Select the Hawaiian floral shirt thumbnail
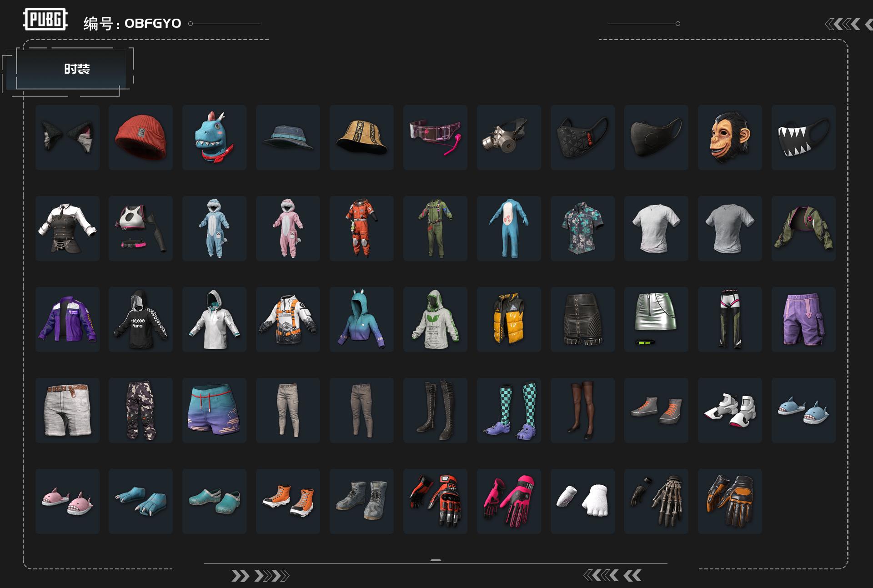The height and width of the screenshot is (588, 873). pyautogui.click(x=582, y=228)
